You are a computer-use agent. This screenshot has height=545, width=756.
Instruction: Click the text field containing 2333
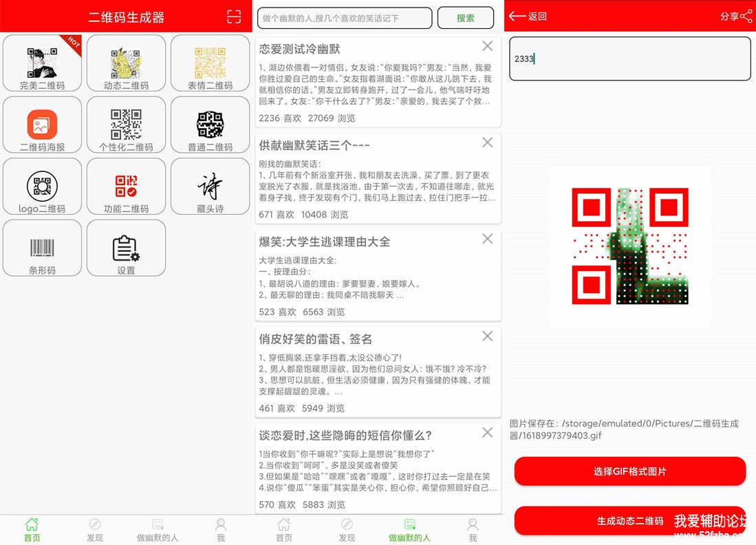(x=629, y=58)
